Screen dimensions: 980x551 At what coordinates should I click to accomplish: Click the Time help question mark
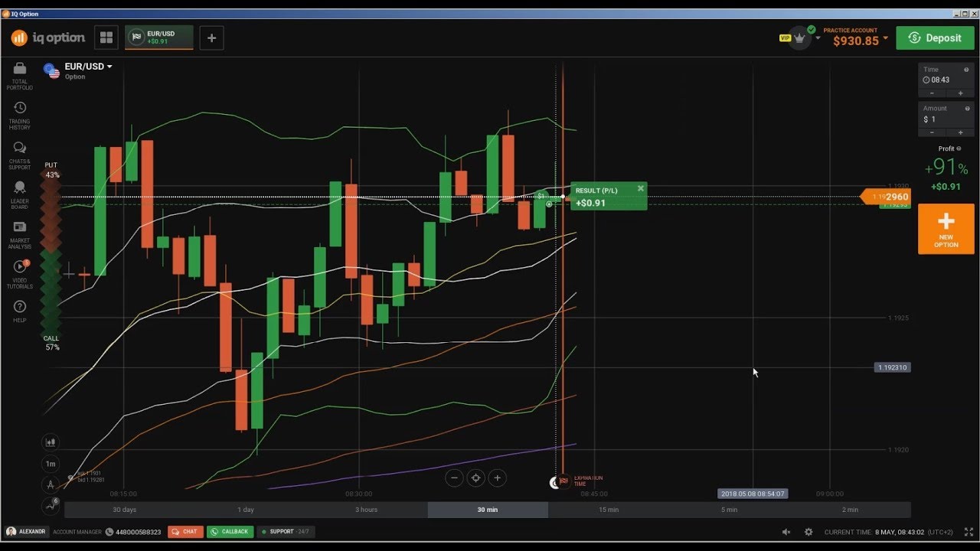[966, 70]
